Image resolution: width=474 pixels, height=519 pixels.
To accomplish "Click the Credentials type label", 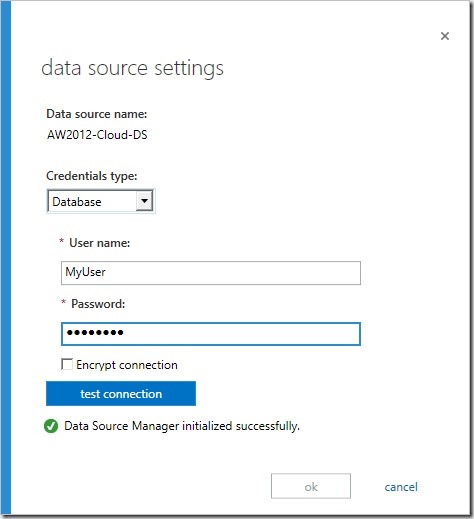I will click(x=92, y=176).
